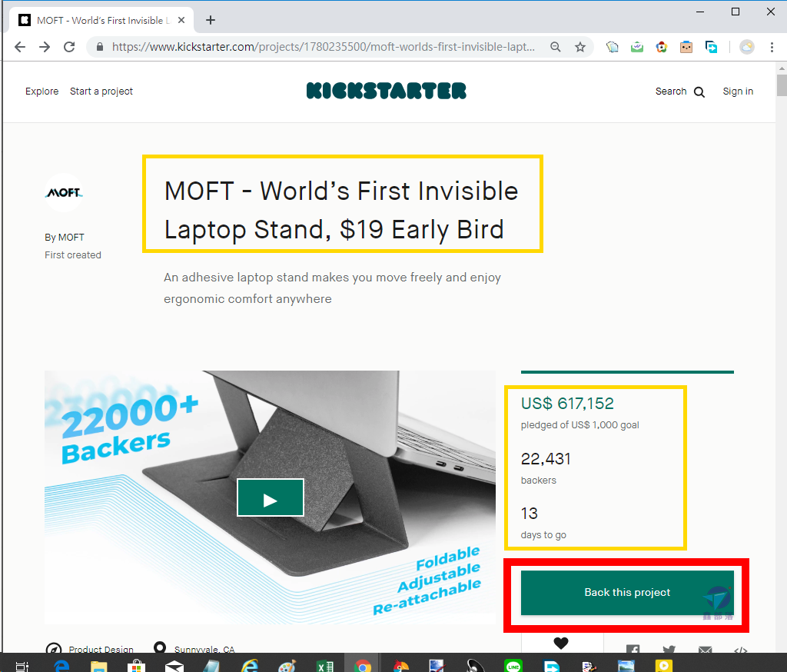Viewport: 787px width, 672px height.
Task: Click the Product Design category link
Action: (101, 649)
